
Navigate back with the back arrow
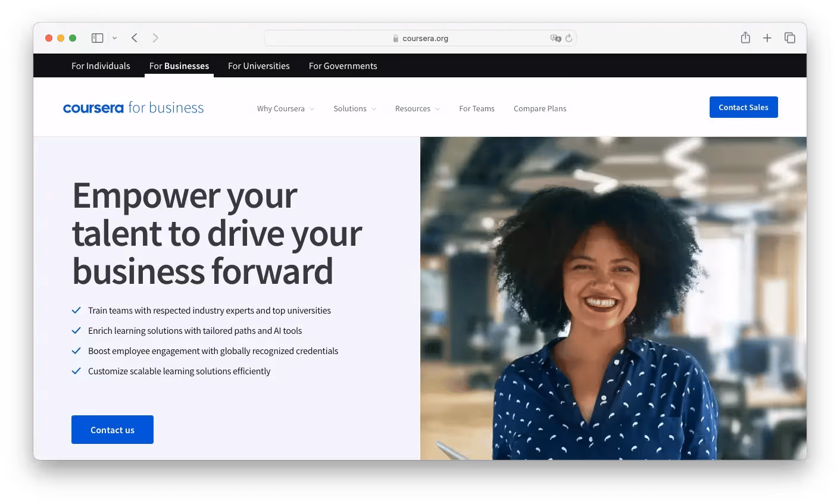134,37
